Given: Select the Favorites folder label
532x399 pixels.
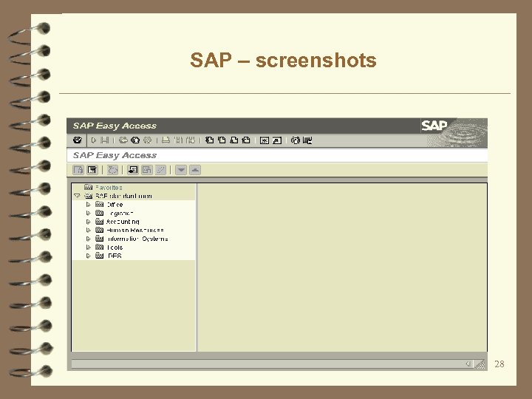Looking at the screenshot, I should tap(109, 187).
